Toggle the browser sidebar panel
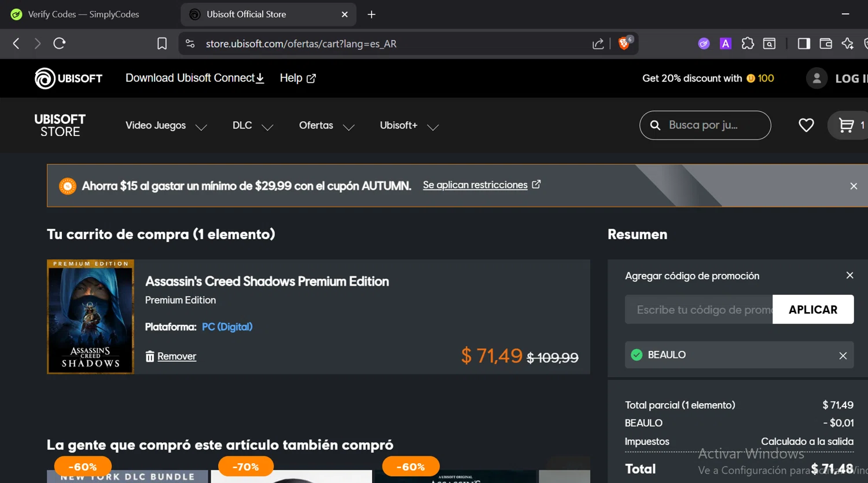The image size is (868, 483). point(804,43)
